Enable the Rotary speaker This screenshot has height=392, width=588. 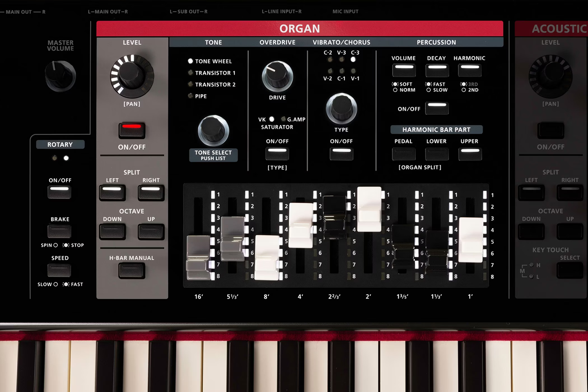[x=59, y=192]
